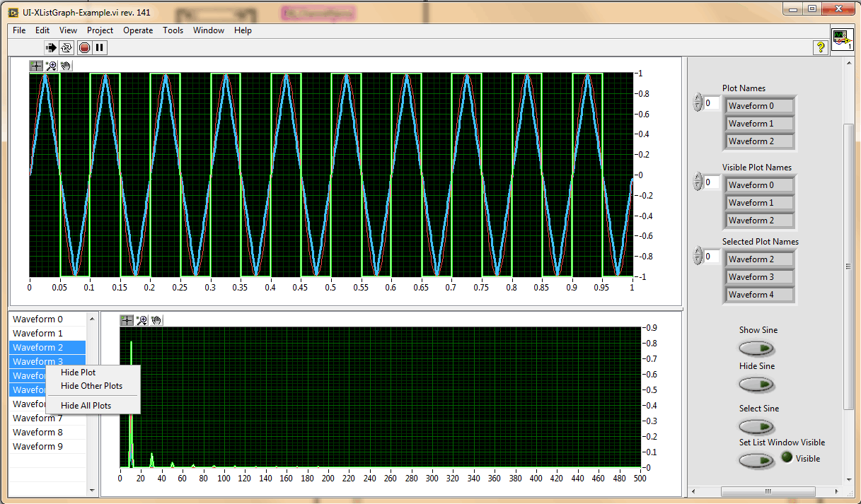Click the right panel vertical scroll-down arrow
The height and width of the screenshot is (504, 861).
[x=849, y=479]
